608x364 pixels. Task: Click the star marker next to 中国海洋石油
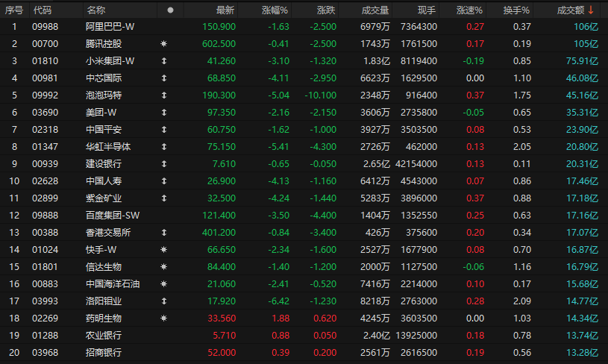163,283
